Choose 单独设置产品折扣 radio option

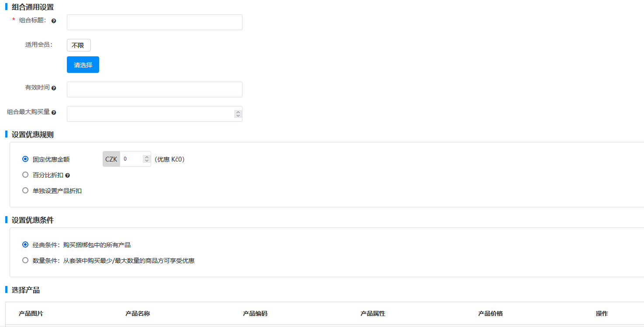tap(25, 191)
